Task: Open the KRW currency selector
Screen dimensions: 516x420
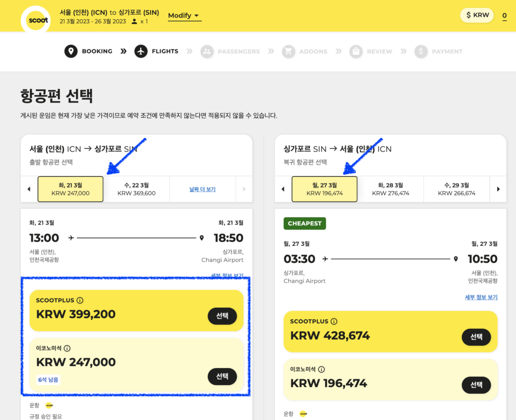Action: pos(477,15)
